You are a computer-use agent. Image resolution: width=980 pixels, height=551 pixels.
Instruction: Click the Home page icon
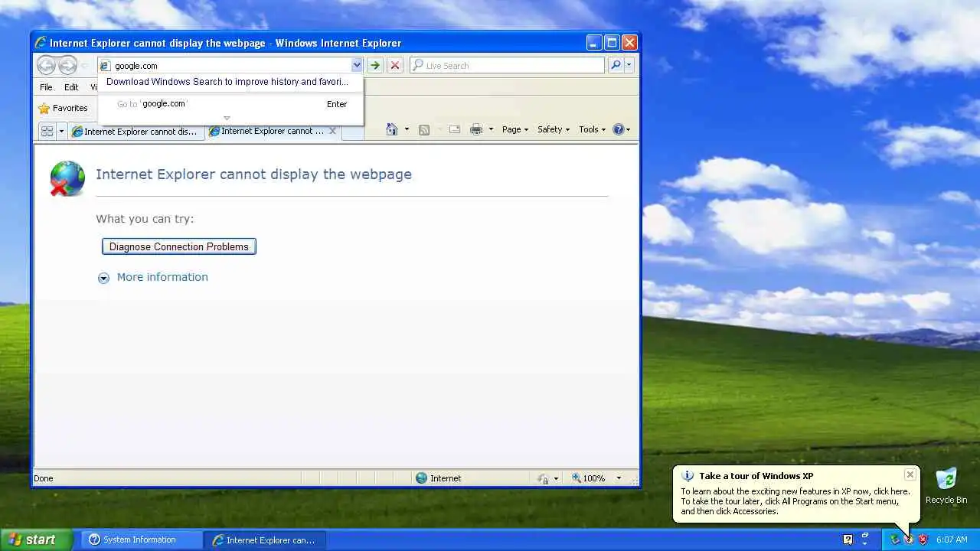coord(392,129)
